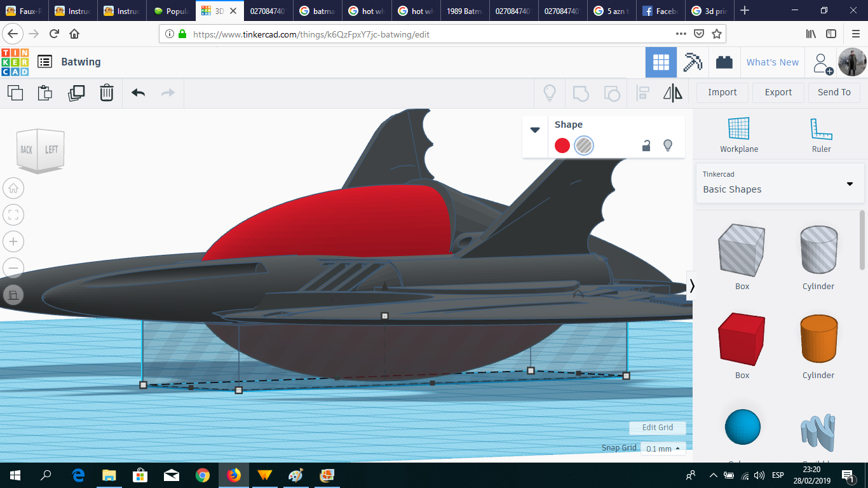Viewport: 868px width, 488px height.
Task: Duplicate the selected shape
Action: point(76,93)
